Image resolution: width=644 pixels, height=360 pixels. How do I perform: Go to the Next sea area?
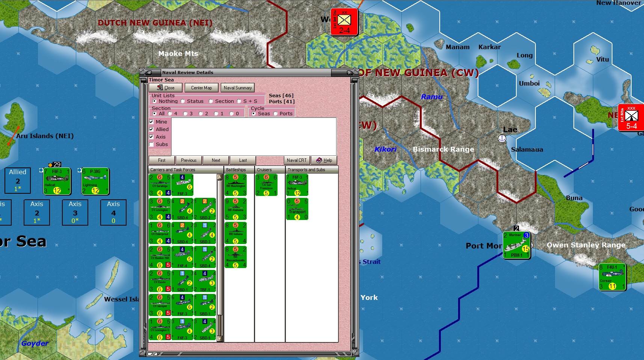(216, 160)
